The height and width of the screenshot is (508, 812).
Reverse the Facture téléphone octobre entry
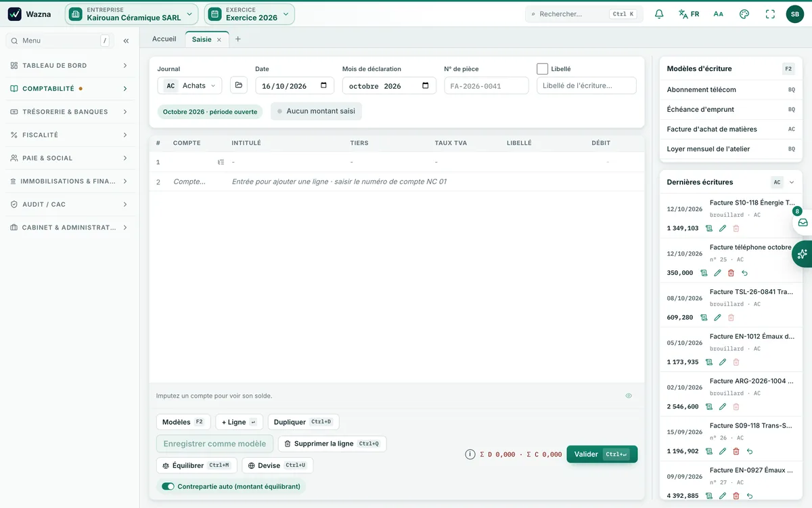coord(744,273)
